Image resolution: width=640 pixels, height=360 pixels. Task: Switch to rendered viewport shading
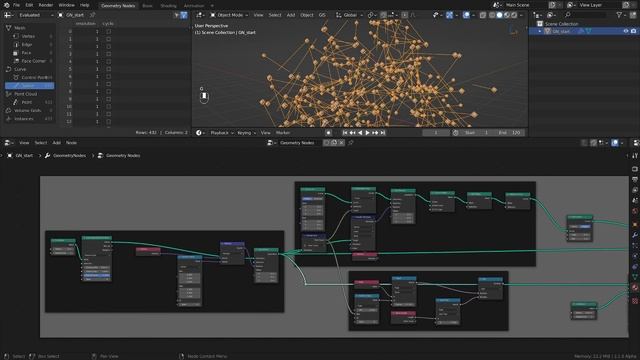click(x=514, y=15)
